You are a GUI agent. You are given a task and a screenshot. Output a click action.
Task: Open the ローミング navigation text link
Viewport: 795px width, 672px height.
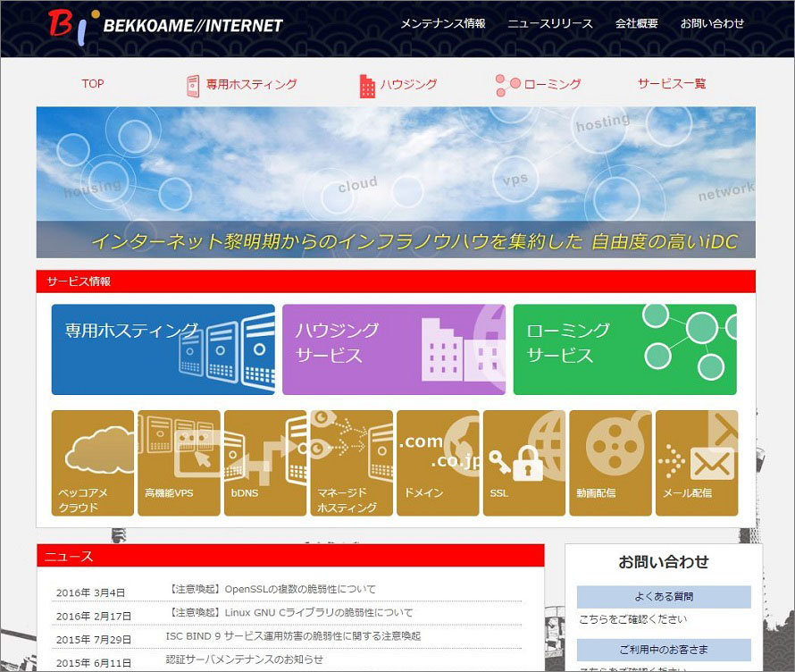click(552, 84)
